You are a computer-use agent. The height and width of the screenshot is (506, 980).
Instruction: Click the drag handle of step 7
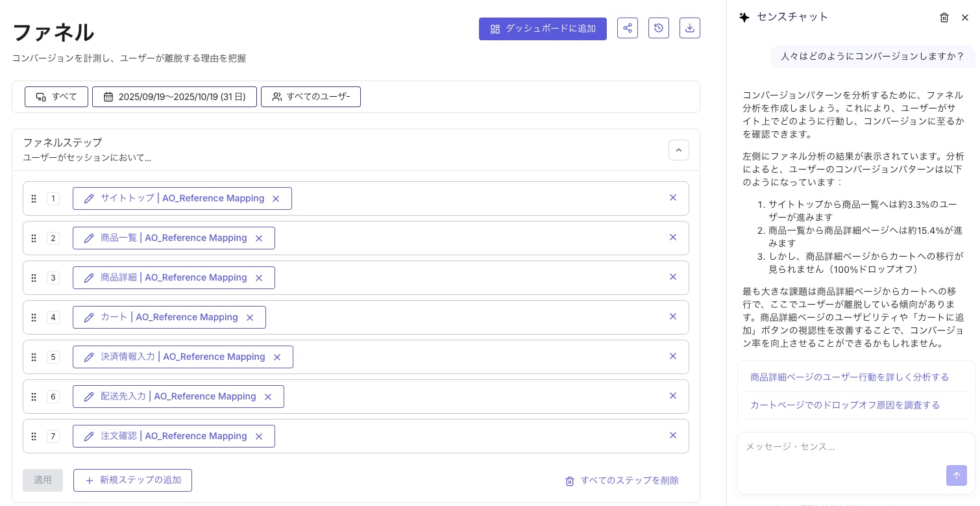(34, 436)
